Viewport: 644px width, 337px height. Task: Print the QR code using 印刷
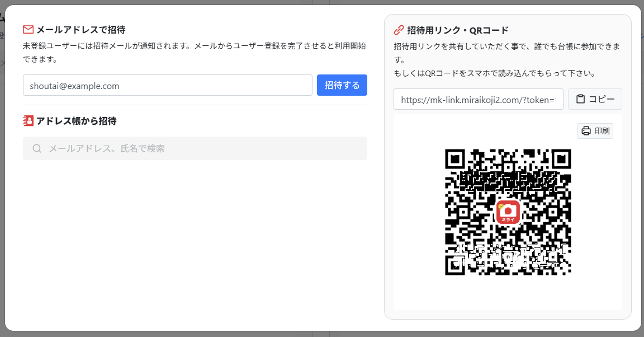[595, 131]
